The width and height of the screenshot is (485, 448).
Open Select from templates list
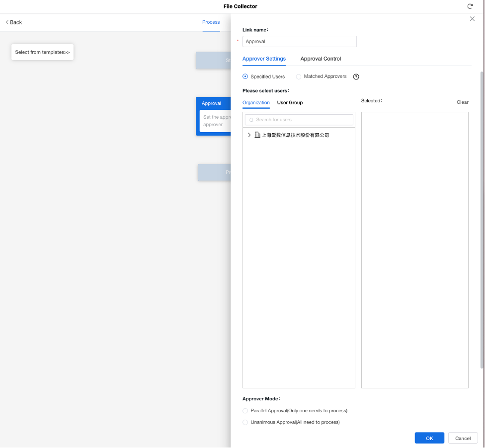[x=42, y=52]
